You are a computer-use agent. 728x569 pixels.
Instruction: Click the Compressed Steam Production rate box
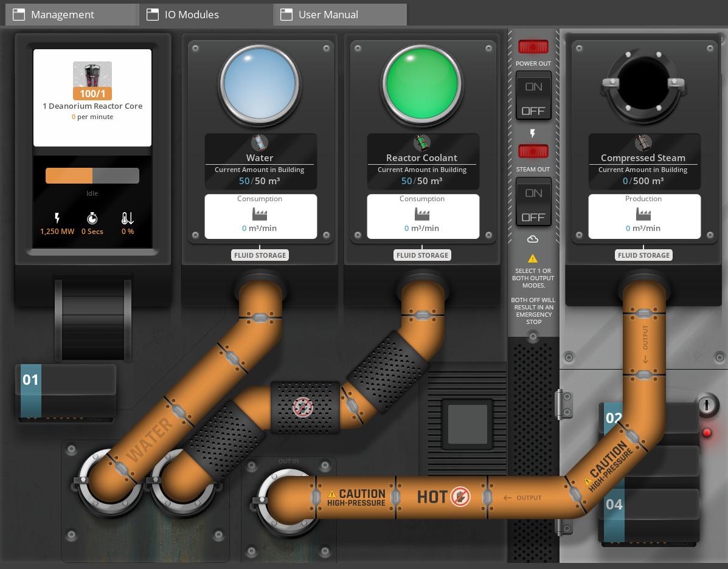(645, 216)
